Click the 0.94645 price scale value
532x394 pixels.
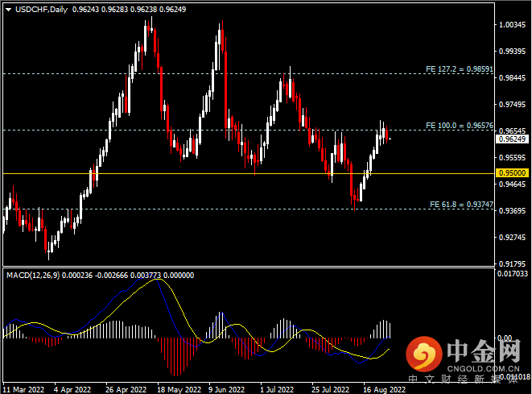click(513, 185)
